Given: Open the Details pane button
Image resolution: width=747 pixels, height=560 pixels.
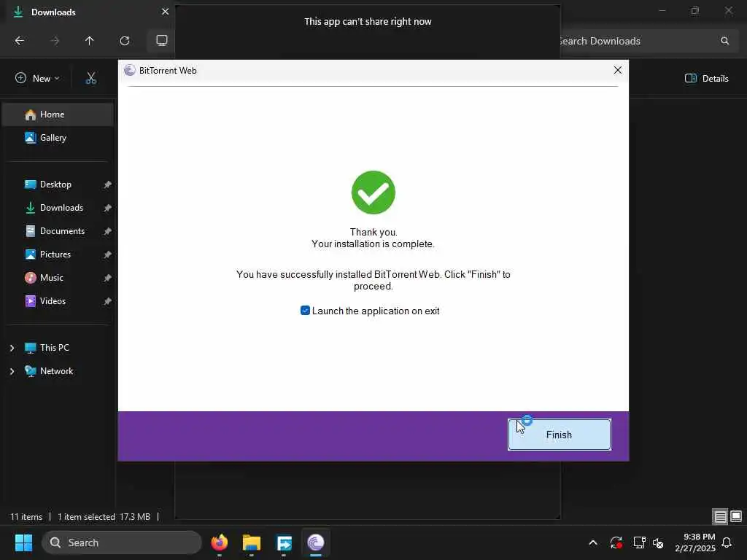Looking at the screenshot, I should 706,78.
